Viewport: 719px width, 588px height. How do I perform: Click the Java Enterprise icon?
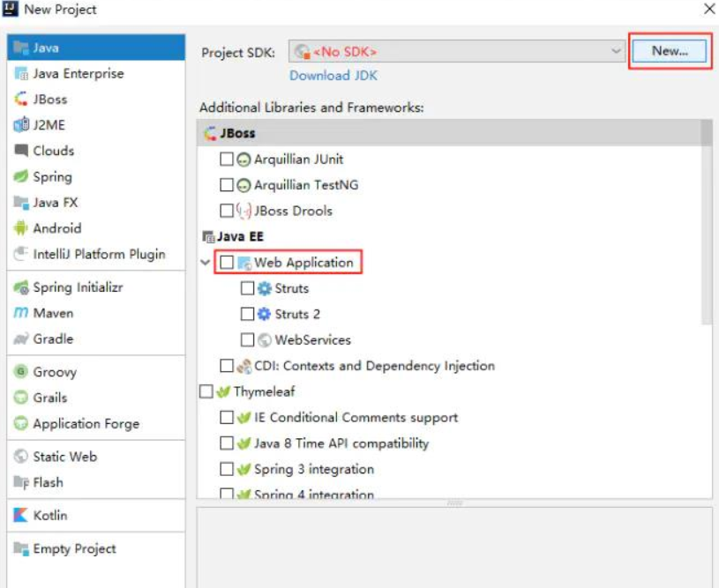(21, 73)
